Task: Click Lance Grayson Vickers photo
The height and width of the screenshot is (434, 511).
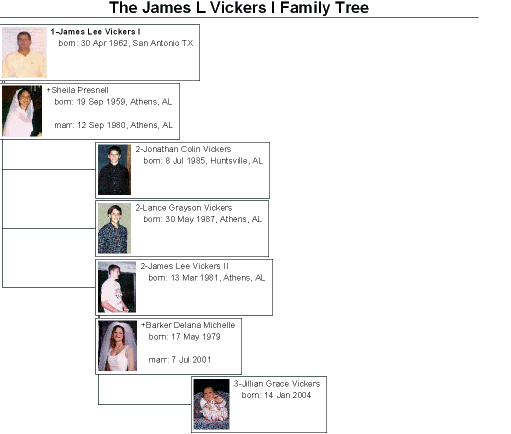Action: point(114,228)
